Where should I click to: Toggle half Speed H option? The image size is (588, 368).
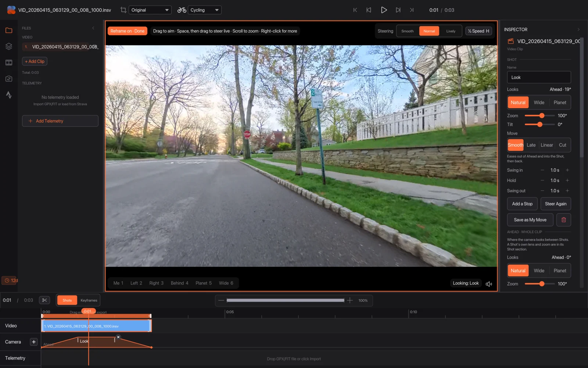(478, 31)
